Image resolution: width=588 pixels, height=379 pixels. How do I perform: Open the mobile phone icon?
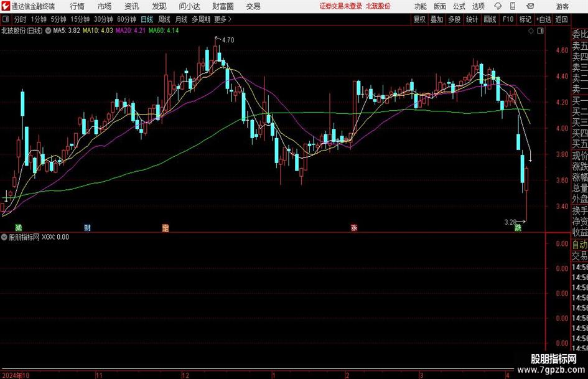point(513,6)
